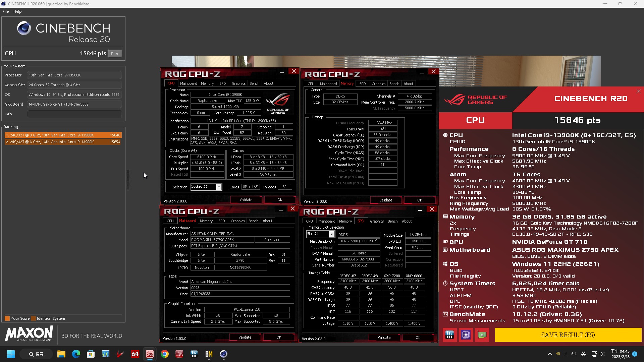Click Model field ROG MAXIMUS Z790 APEX
644x362 pixels.
[x=222, y=240]
